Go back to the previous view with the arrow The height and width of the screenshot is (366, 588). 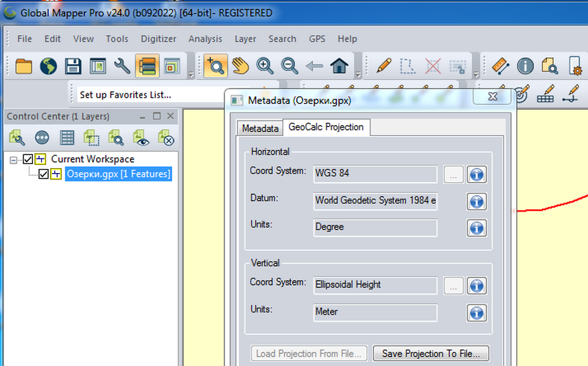[x=314, y=67]
